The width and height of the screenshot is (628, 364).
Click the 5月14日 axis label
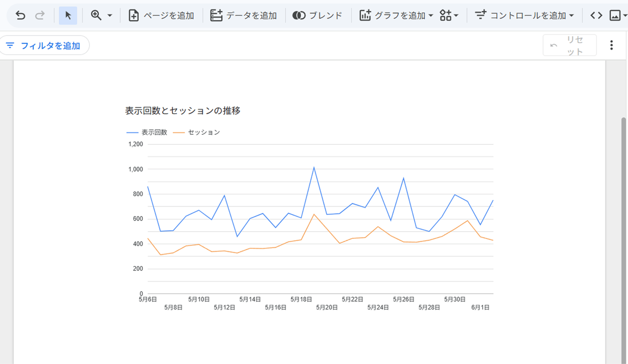[x=250, y=299]
